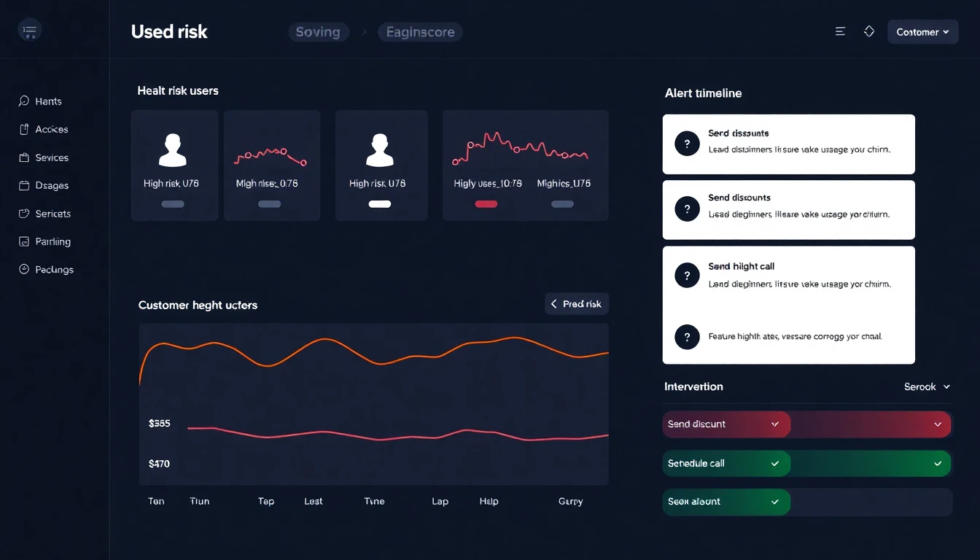Open the Contomer dropdown
The height and width of the screenshot is (560, 980).
click(x=922, y=32)
